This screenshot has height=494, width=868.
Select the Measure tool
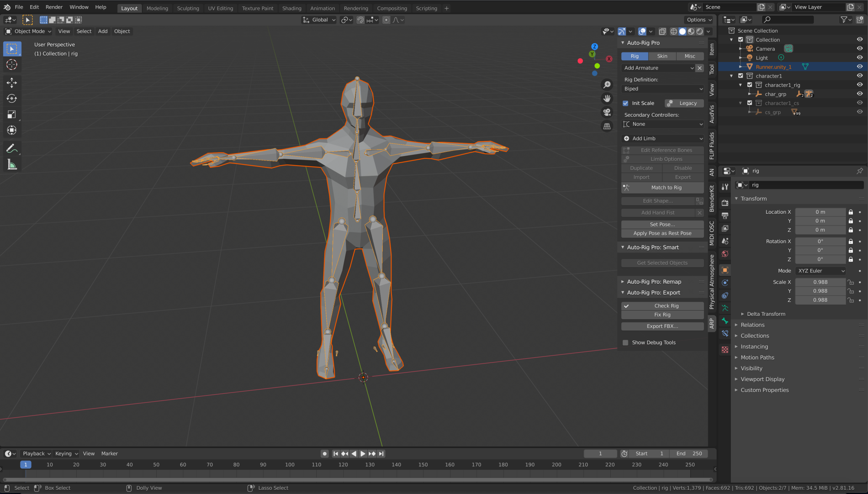[x=12, y=165]
